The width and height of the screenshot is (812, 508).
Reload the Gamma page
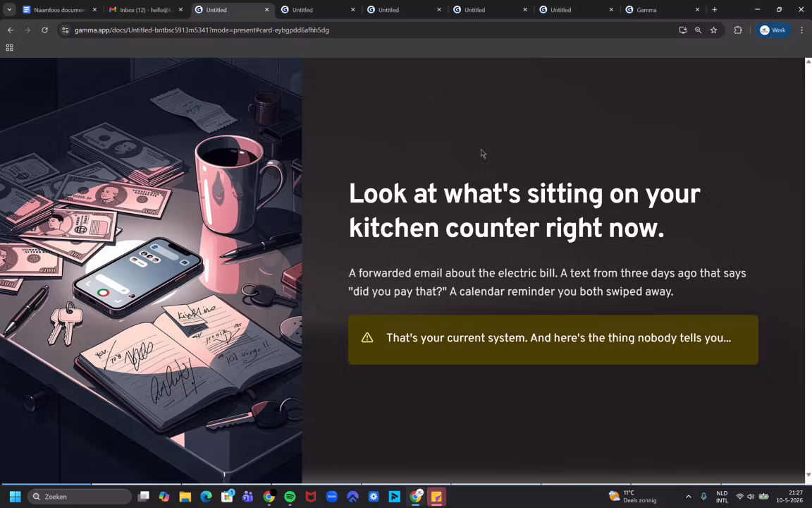44,30
